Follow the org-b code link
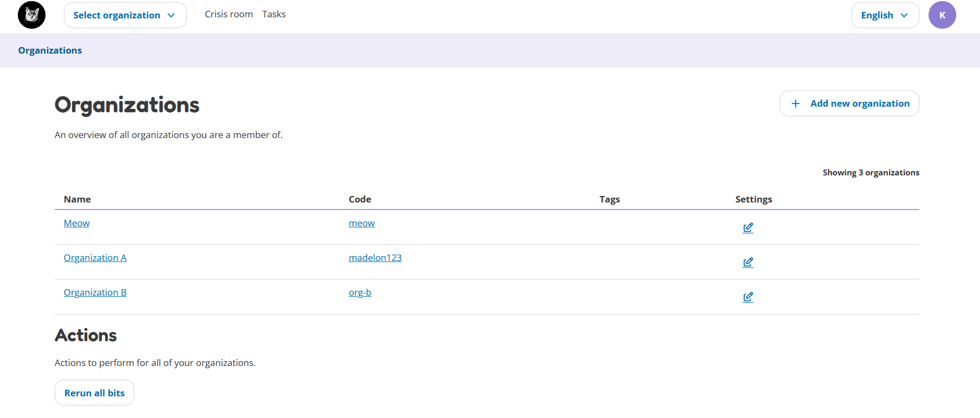Screen dimensions: 980x418 (360, 292)
